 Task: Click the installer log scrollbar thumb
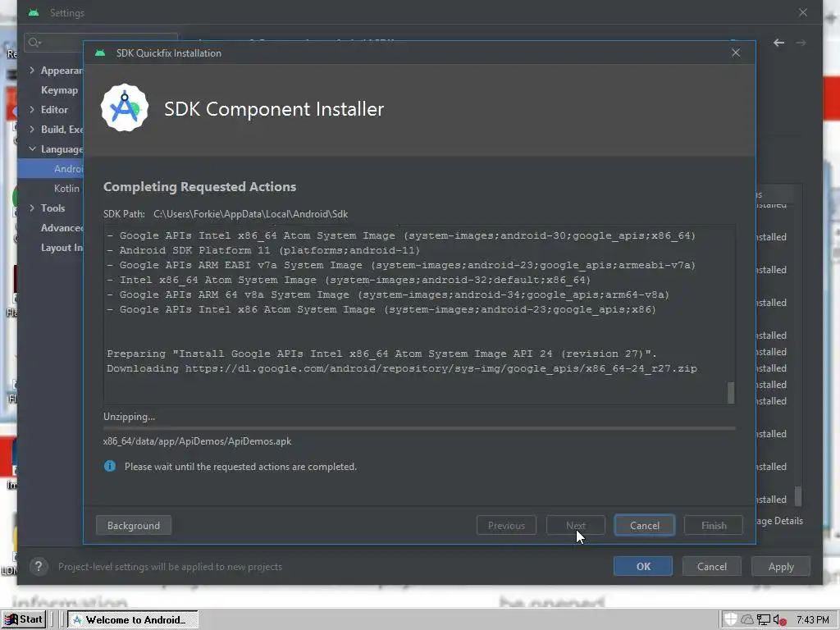[x=731, y=393]
